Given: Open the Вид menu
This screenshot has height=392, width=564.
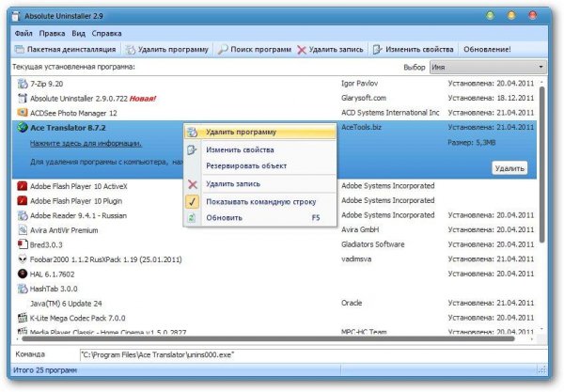Looking at the screenshot, I should [x=78, y=34].
